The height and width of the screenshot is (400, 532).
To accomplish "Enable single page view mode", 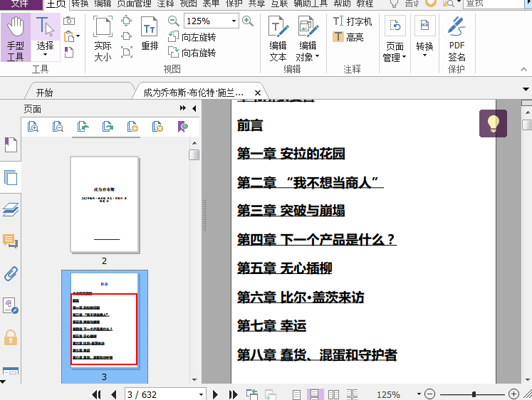I will (296, 394).
